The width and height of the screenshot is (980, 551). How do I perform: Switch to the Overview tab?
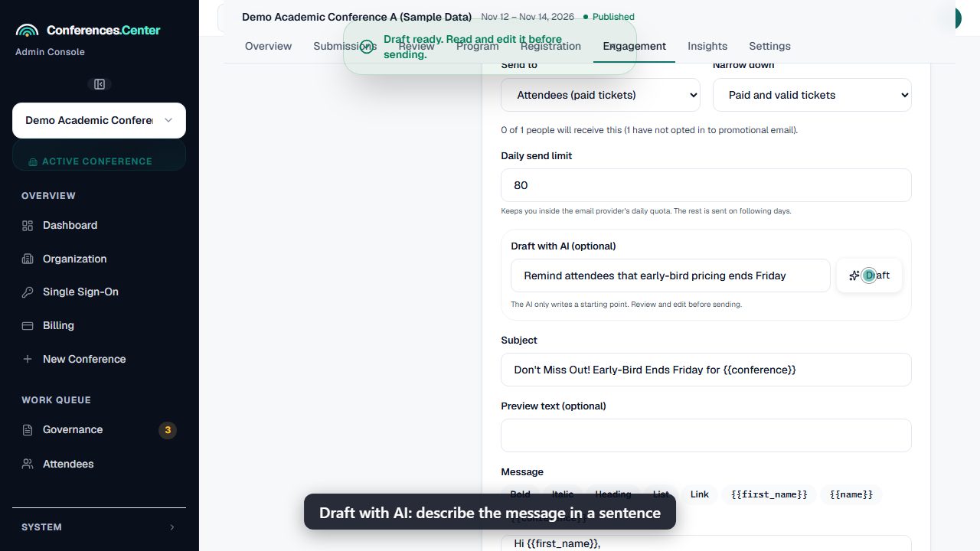tap(268, 46)
